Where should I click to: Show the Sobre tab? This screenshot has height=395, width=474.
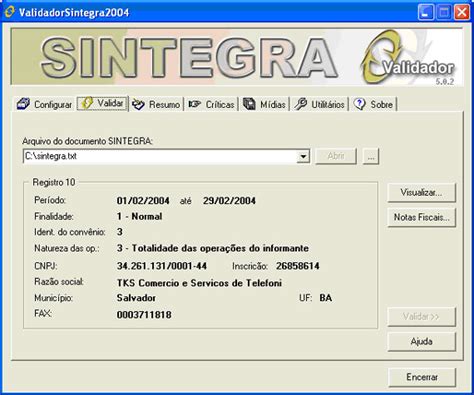tap(373, 104)
